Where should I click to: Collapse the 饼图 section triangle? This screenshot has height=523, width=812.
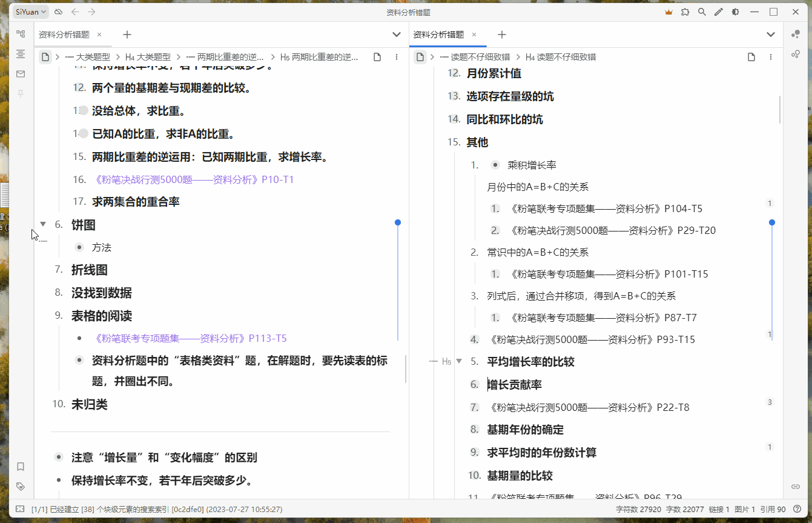pos(42,224)
